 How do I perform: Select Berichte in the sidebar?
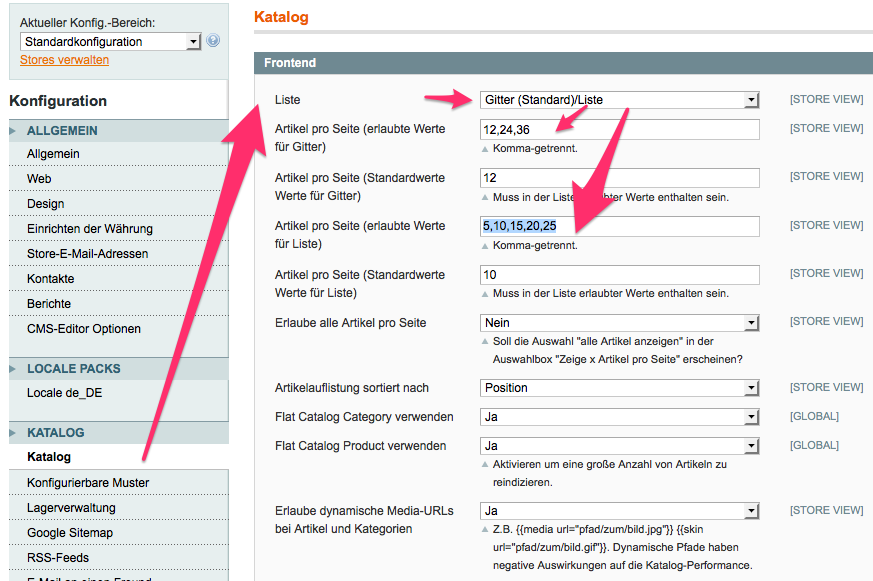tap(49, 304)
